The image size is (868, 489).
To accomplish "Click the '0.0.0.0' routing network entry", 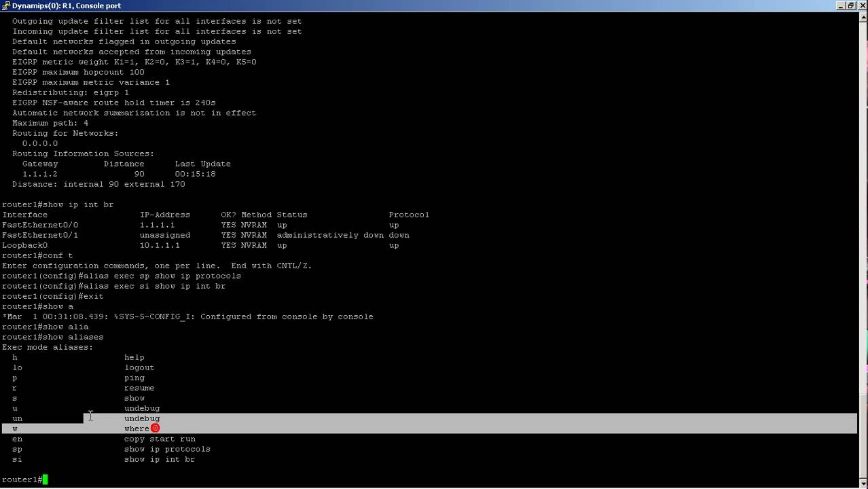I will 40,143.
